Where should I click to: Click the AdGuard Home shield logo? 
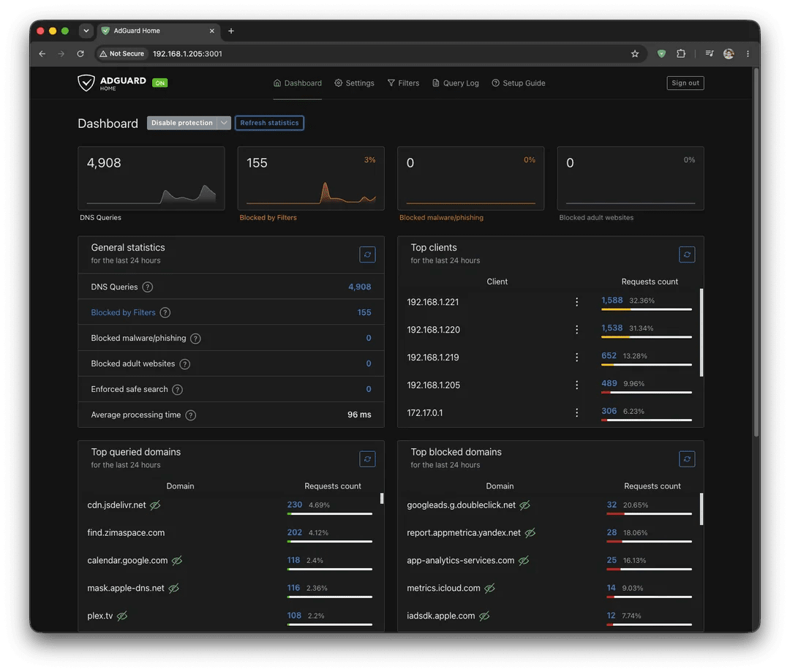point(86,83)
